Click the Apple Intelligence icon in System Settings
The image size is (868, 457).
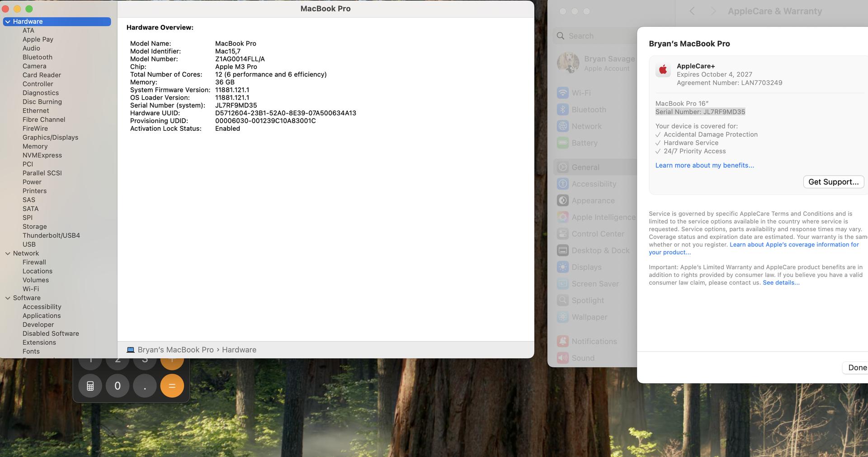click(563, 217)
